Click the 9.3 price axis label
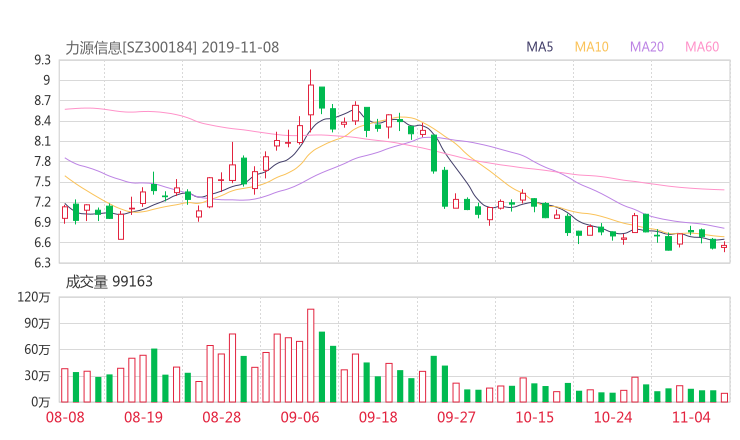Viewport: 740px width, 440px height. [x=42, y=60]
